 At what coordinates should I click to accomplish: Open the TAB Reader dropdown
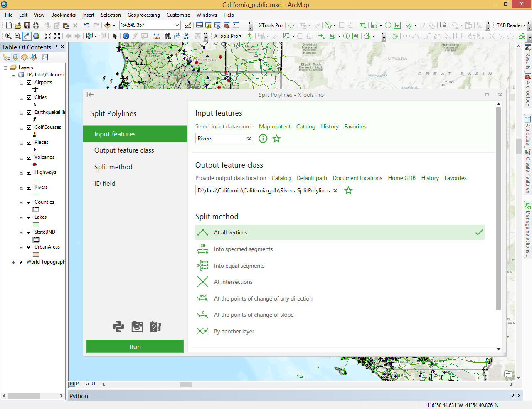click(511, 25)
